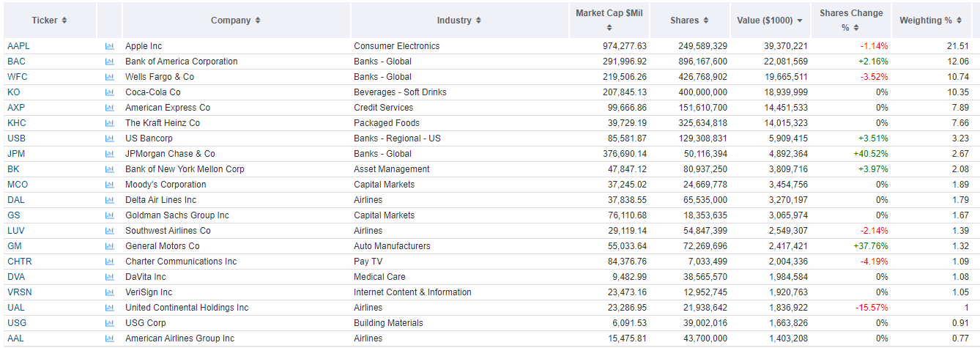The height and width of the screenshot is (348, 980).
Task: Open the AAPL ticker link
Action: coord(18,46)
